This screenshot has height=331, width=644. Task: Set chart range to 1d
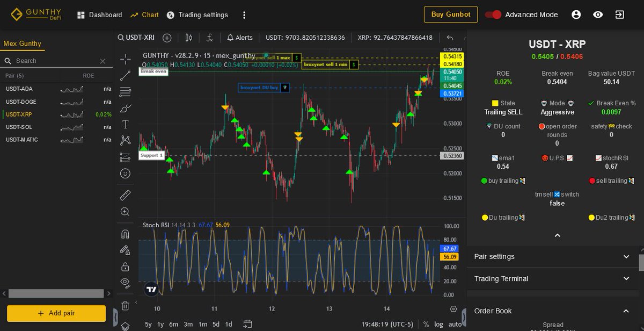coord(229,324)
